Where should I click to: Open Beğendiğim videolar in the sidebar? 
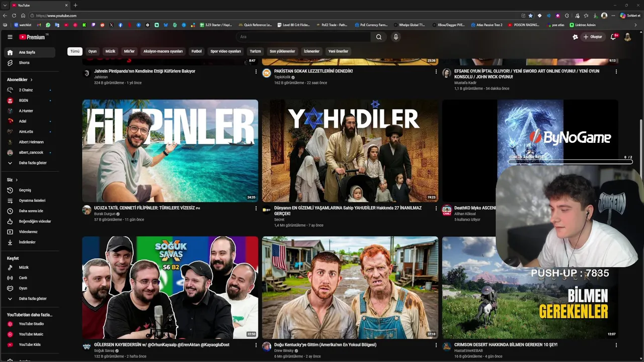[30, 221]
